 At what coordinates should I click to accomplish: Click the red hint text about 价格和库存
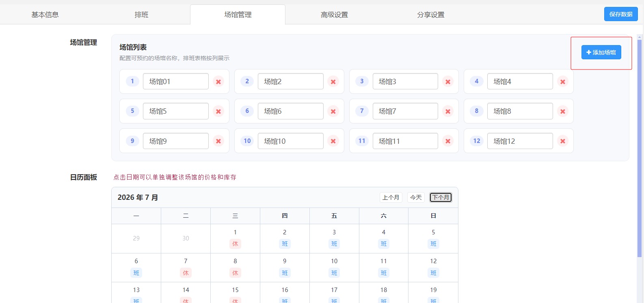[x=175, y=177]
